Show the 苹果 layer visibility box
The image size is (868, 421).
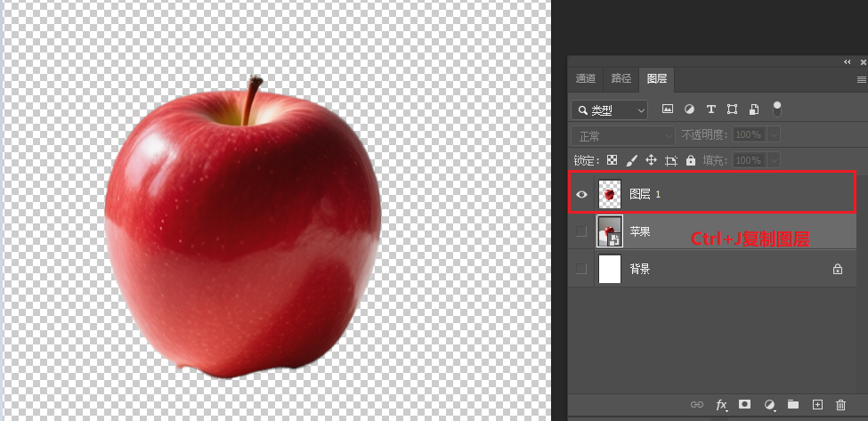581,231
